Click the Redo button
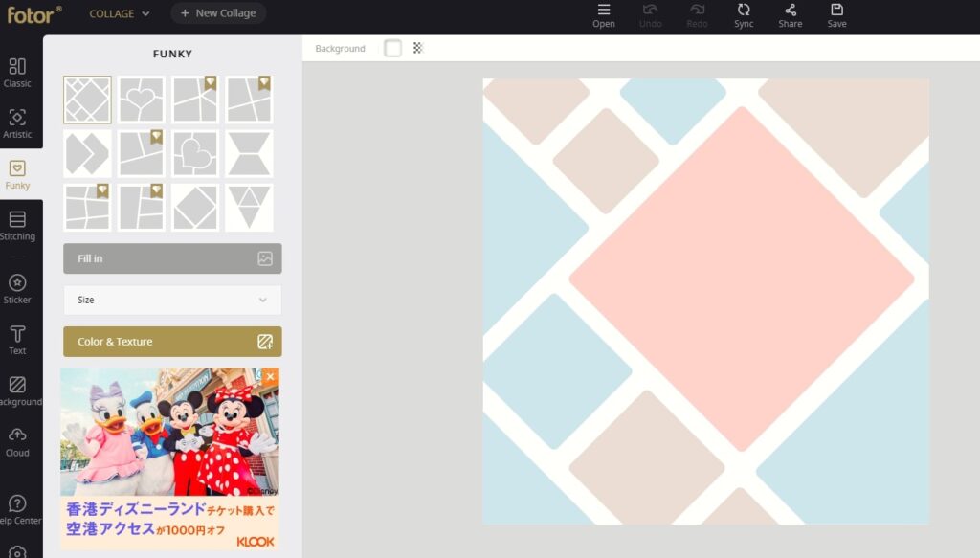 [x=697, y=16]
